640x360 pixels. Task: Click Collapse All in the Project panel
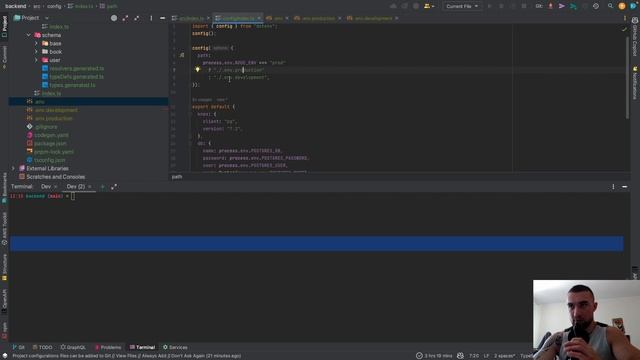[137, 18]
